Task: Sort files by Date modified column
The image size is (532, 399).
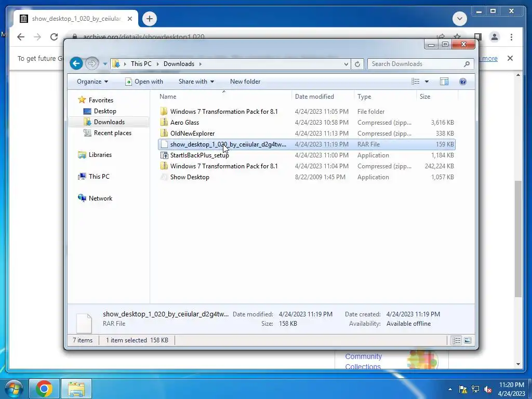Action: click(323, 97)
